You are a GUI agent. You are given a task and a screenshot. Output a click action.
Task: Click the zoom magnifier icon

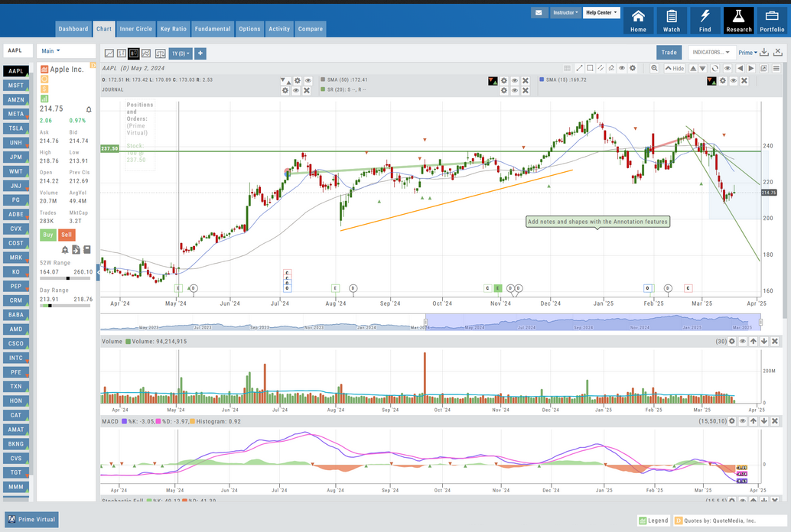(x=654, y=68)
